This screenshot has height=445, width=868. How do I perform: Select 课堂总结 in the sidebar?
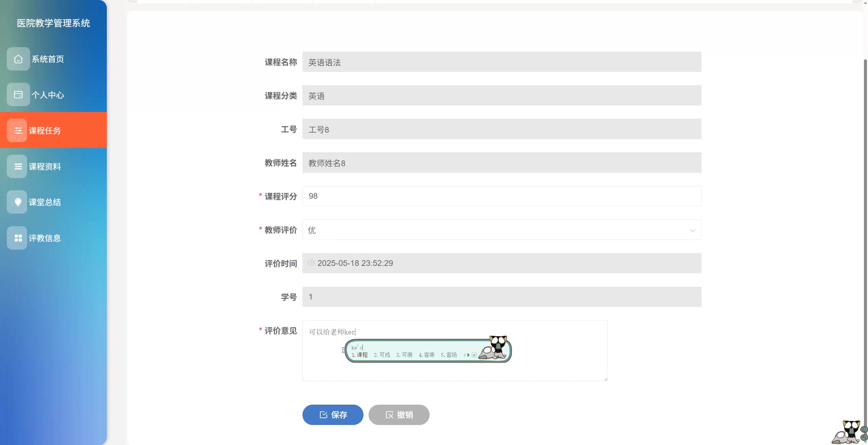point(44,202)
